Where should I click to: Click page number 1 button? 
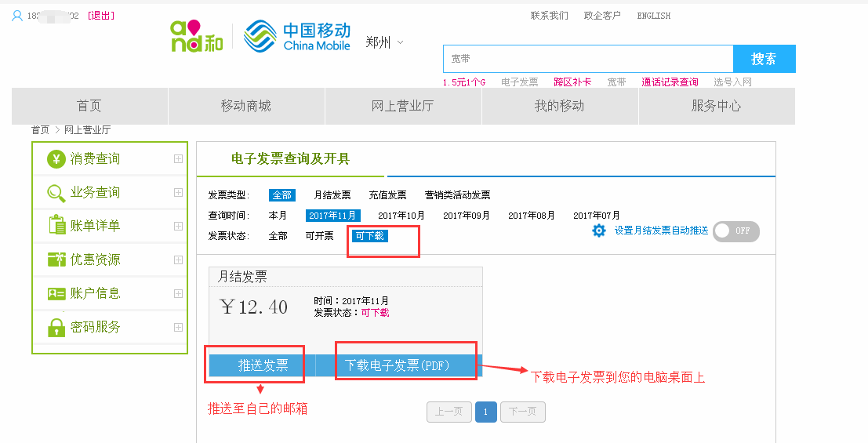[x=486, y=412]
